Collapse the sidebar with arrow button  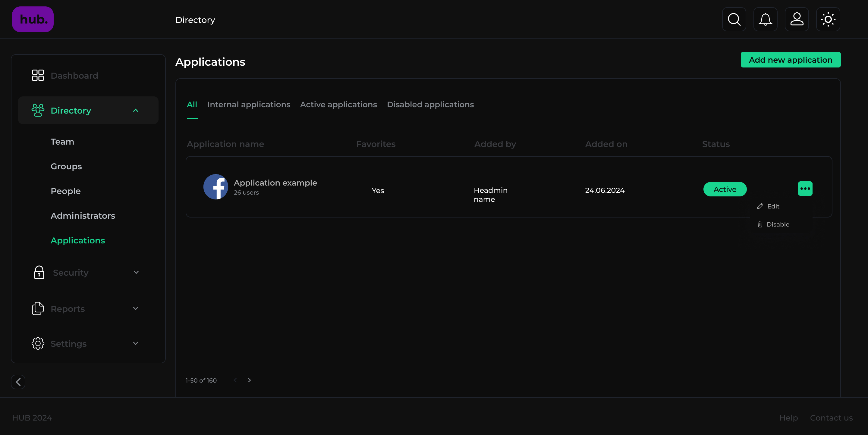[18, 382]
